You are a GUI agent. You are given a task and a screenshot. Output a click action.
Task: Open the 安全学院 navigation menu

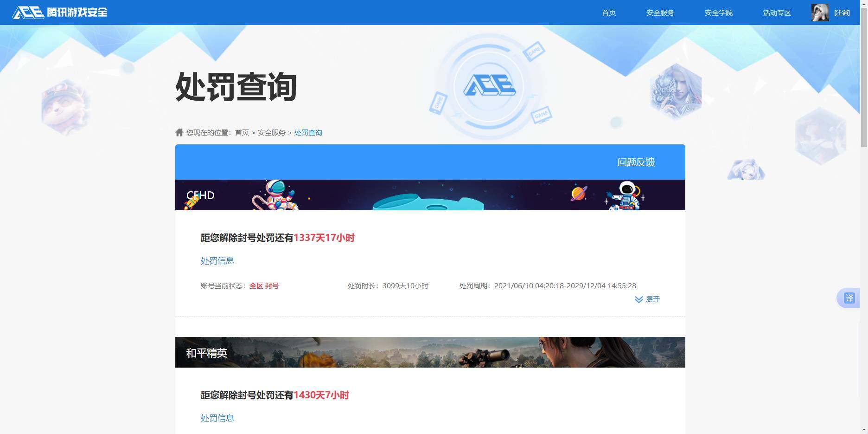pyautogui.click(x=718, y=13)
